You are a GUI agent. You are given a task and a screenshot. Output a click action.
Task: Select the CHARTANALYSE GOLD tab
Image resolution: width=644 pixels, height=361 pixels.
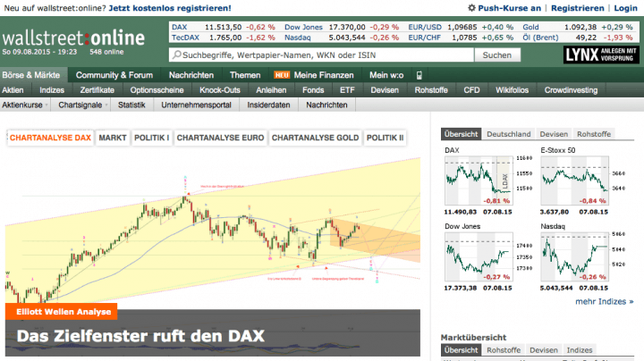[x=315, y=138]
